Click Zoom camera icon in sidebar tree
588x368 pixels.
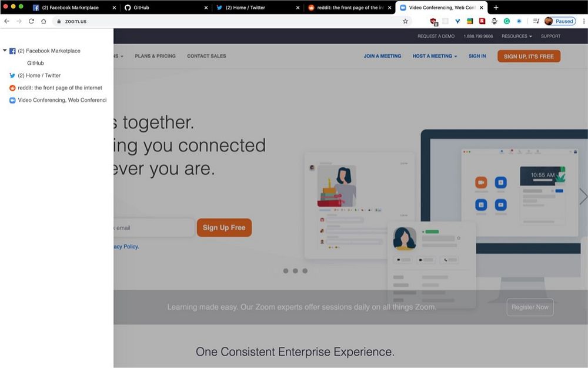(x=12, y=100)
